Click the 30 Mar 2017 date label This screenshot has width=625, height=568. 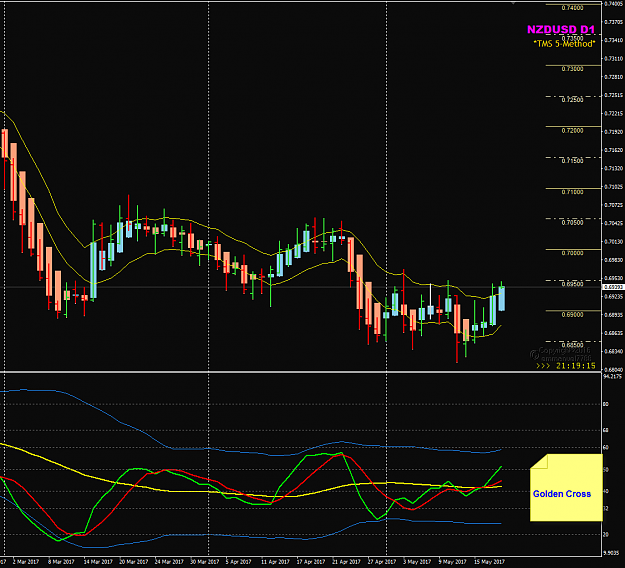pyautogui.click(x=204, y=562)
